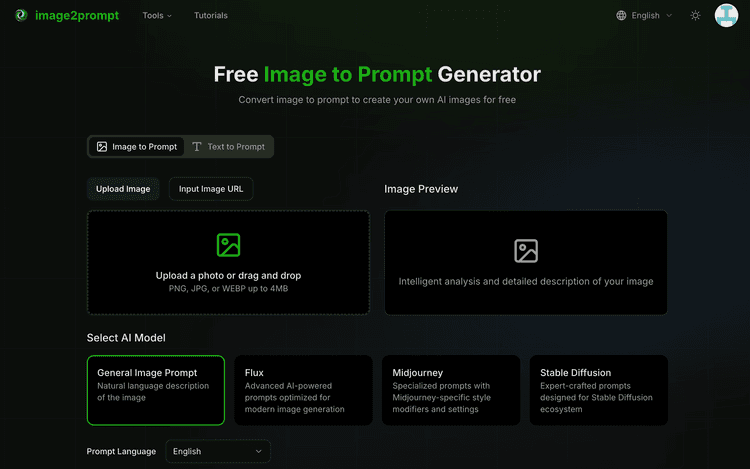The image size is (750, 469).
Task: Expand the Tools menu
Action: [x=157, y=15]
